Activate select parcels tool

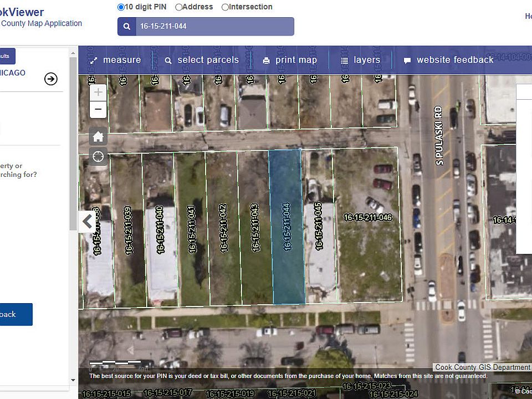(x=202, y=60)
